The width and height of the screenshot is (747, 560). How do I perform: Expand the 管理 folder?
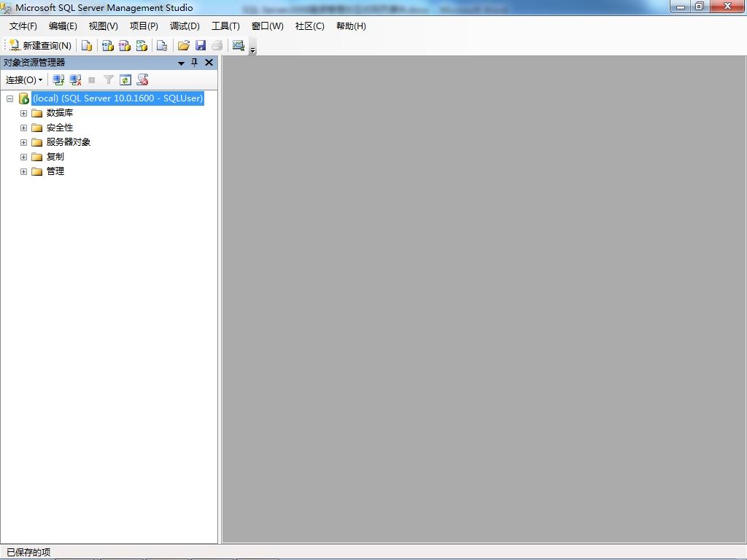point(23,171)
